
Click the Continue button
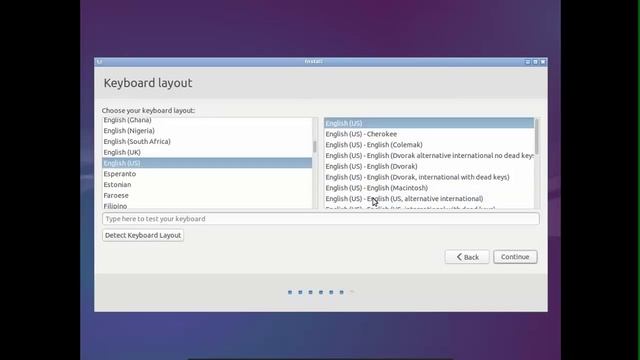(515, 257)
